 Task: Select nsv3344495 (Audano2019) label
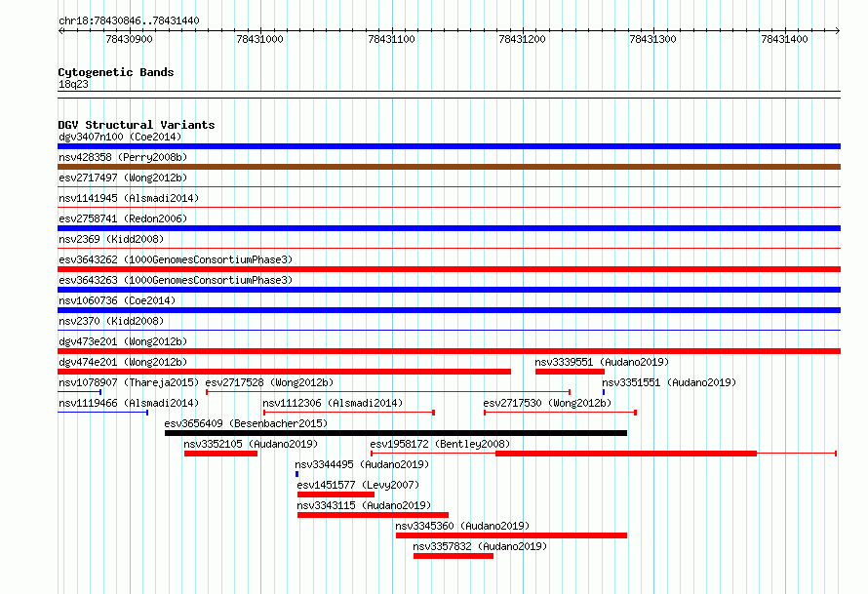[x=362, y=464]
